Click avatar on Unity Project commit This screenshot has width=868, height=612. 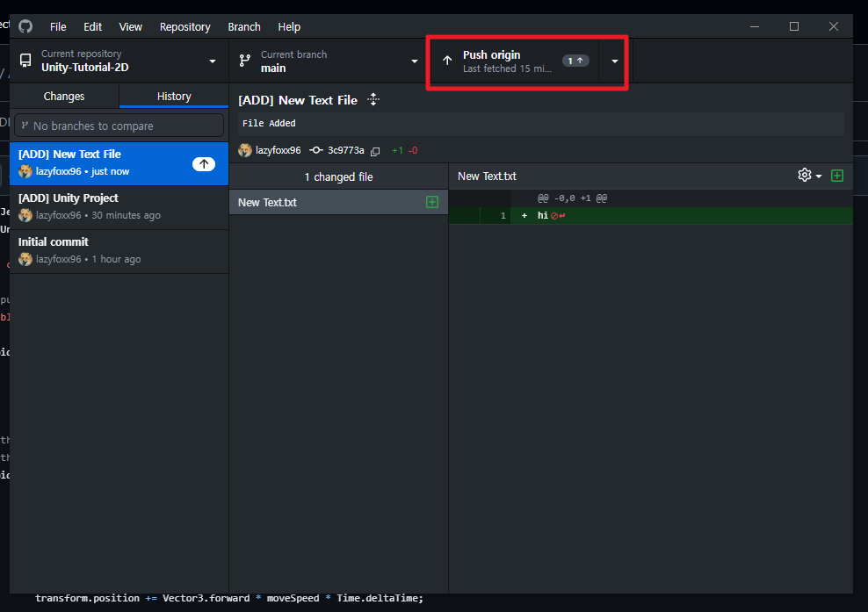[25, 215]
